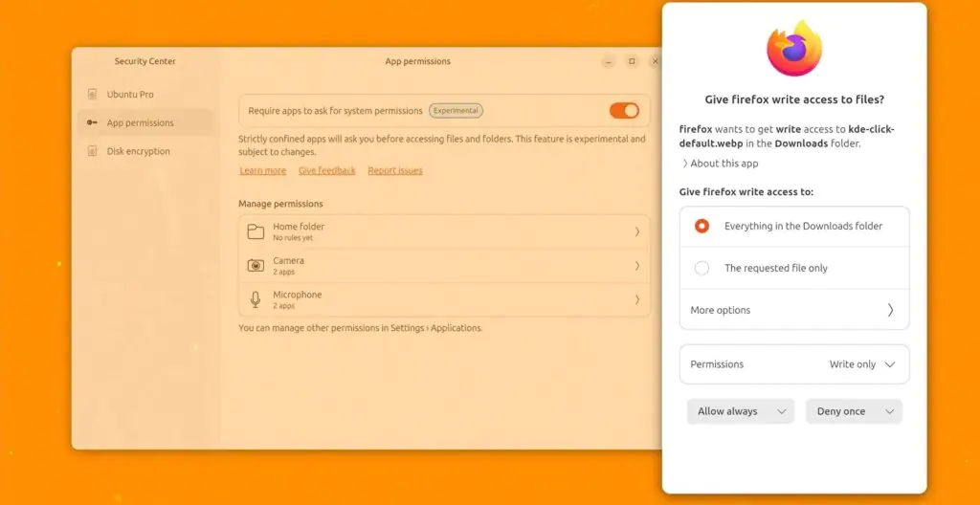Select Everything in the Downloads folder option
This screenshot has width=980, height=505.
pyautogui.click(x=794, y=227)
